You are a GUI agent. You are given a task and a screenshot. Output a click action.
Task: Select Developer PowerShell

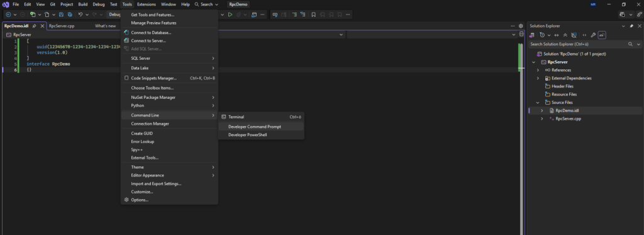[261, 135]
